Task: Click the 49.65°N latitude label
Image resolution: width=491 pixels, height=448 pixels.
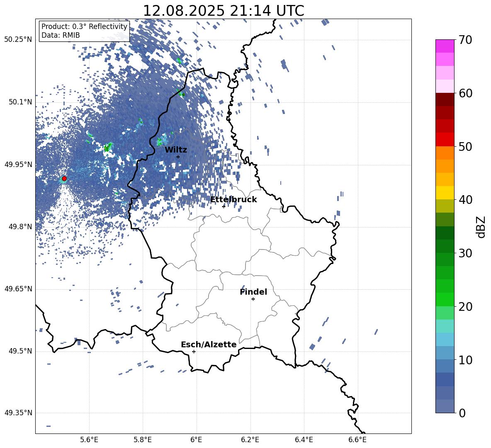Action: [18, 289]
